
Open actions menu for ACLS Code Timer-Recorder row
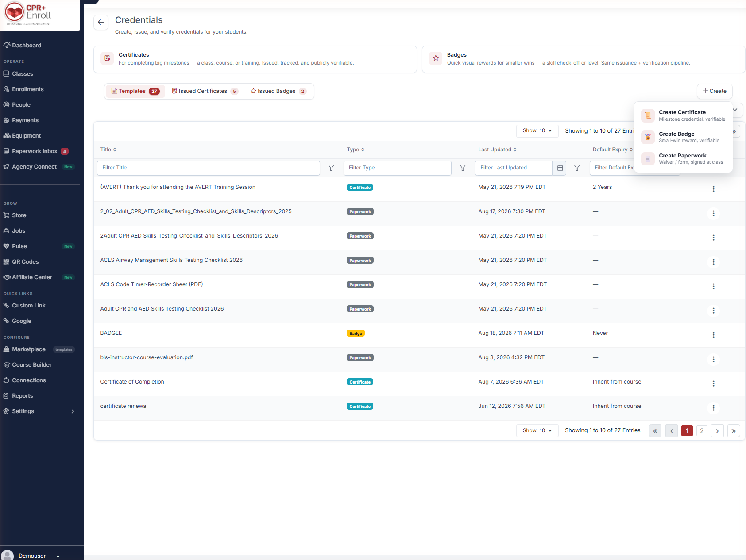pyautogui.click(x=713, y=286)
